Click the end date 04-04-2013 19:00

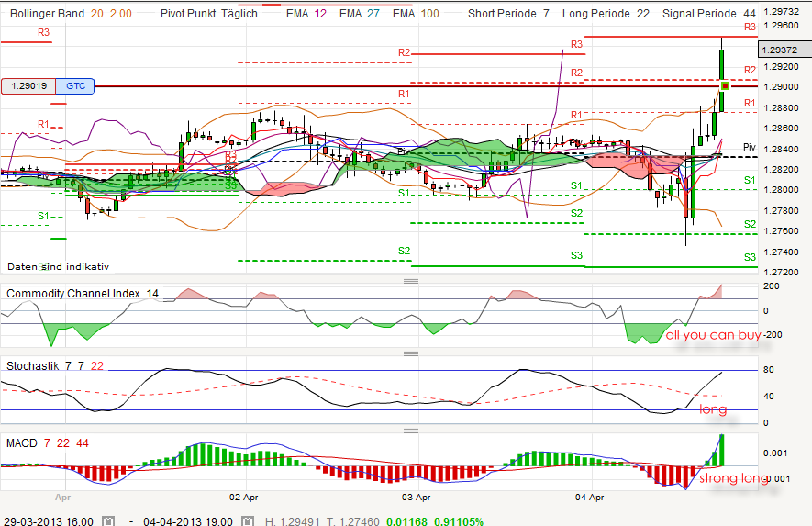pyautogui.click(x=188, y=520)
